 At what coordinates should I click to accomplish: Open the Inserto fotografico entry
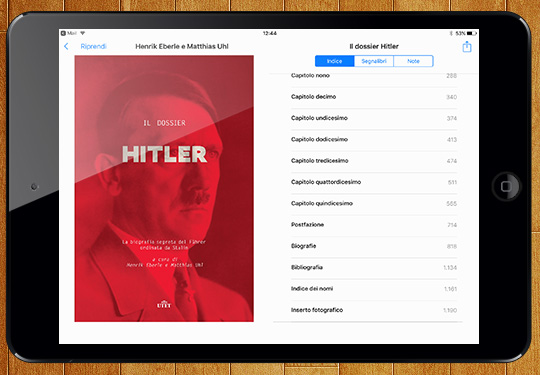click(x=374, y=310)
